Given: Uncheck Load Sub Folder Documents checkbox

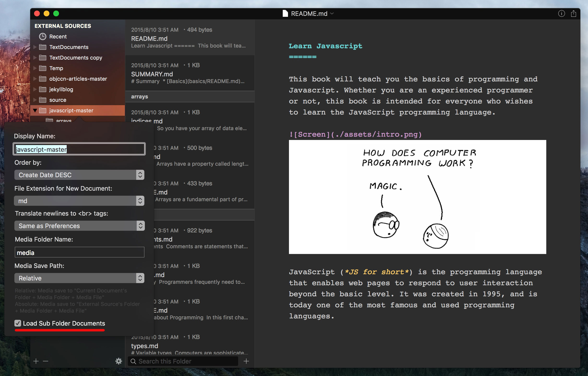Looking at the screenshot, I should click(x=18, y=323).
